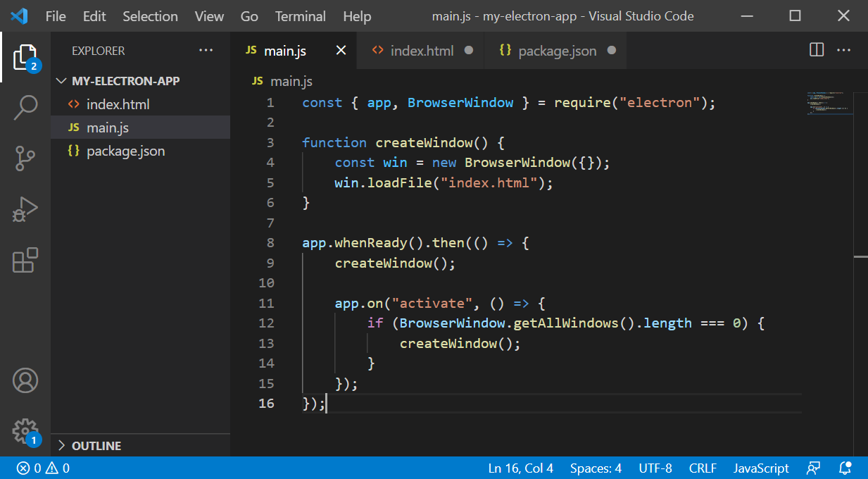Close the main.js tab
The width and height of the screenshot is (868, 479).
pyautogui.click(x=341, y=51)
